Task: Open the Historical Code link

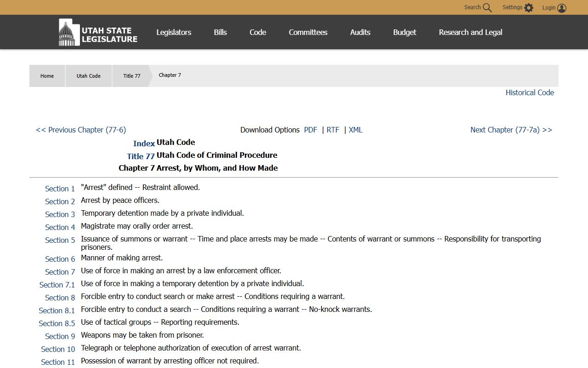Action: coord(529,92)
